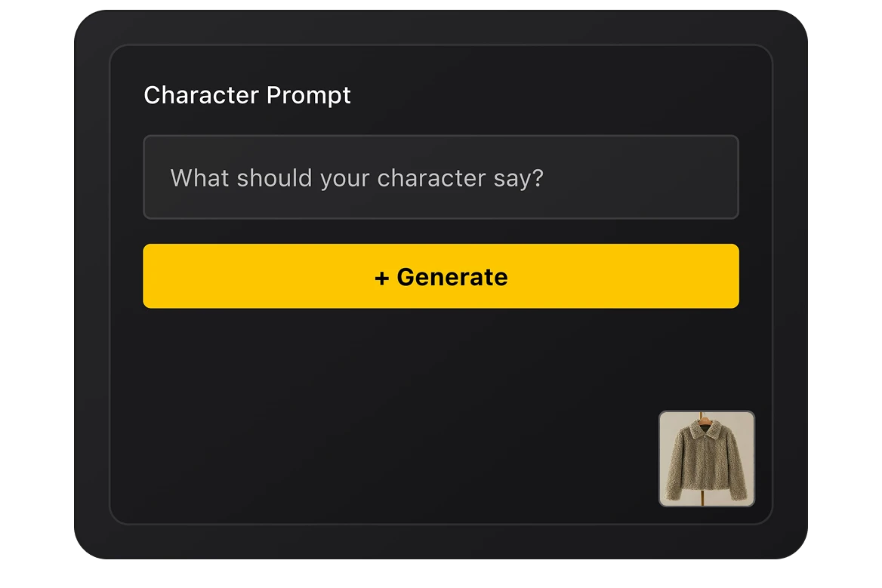Click the plus icon on the Generate button
The image size is (882, 588).
coord(382,278)
